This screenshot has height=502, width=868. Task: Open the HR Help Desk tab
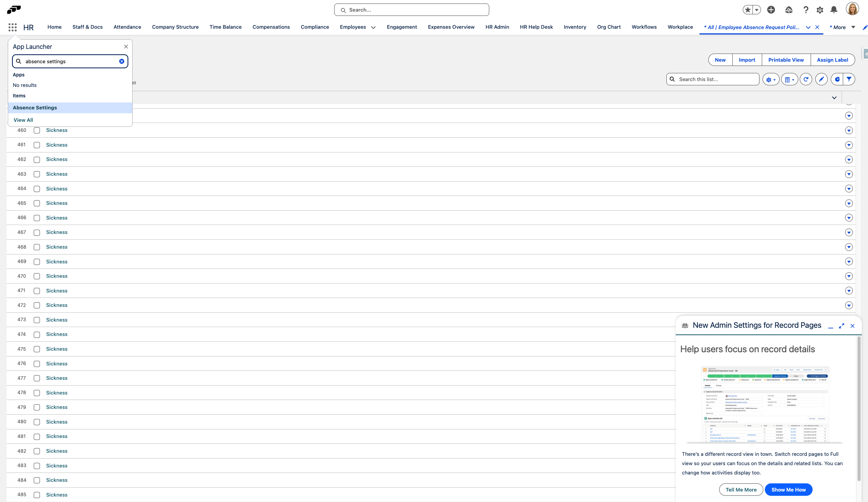click(x=536, y=27)
